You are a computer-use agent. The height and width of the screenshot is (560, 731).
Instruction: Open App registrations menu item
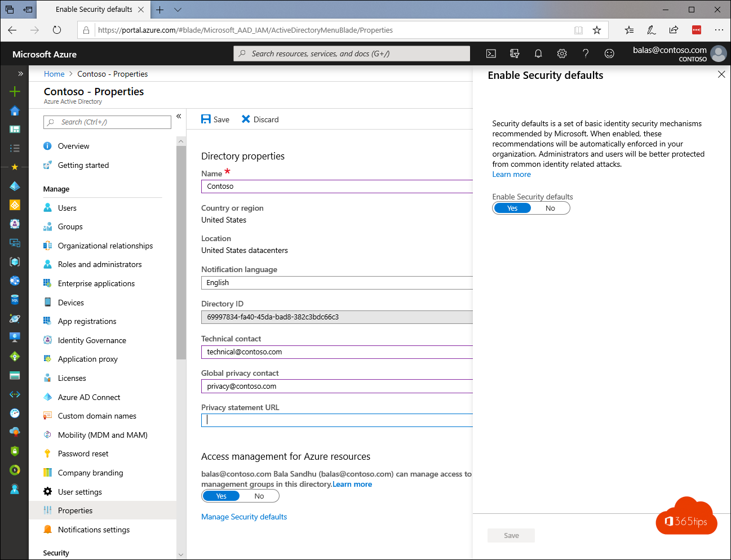[x=87, y=321]
